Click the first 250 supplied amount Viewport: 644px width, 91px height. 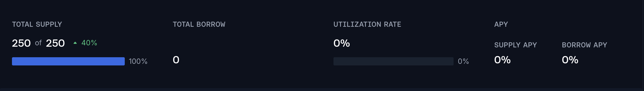(21, 43)
